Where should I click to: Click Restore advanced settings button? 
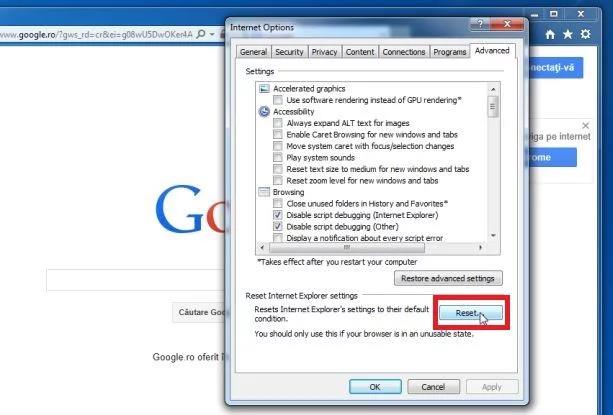pos(448,278)
